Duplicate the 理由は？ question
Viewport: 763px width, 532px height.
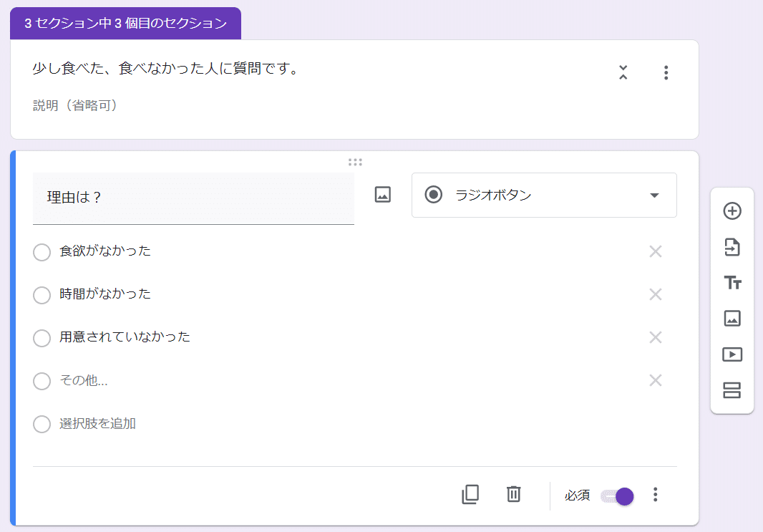pyautogui.click(x=470, y=495)
